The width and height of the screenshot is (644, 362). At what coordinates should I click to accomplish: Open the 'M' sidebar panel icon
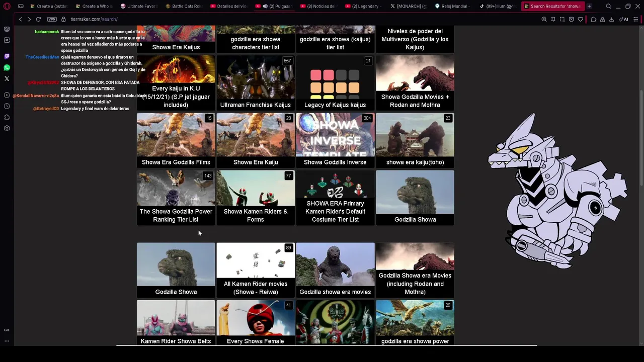coord(7,40)
